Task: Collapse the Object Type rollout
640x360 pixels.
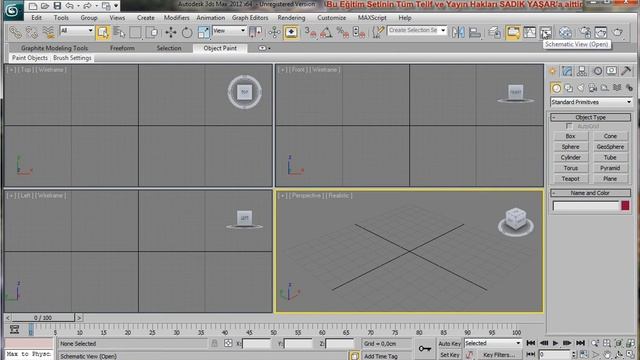Action: (590, 117)
